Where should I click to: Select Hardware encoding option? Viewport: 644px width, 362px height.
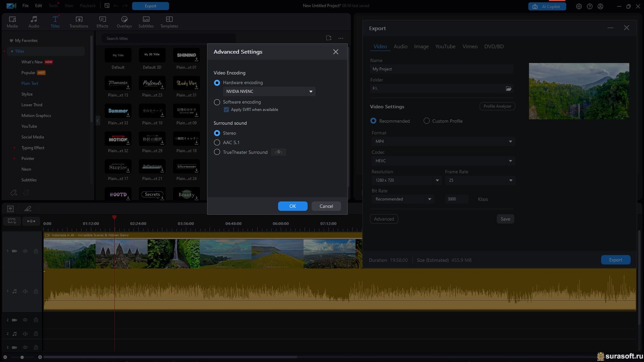tap(217, 83)
